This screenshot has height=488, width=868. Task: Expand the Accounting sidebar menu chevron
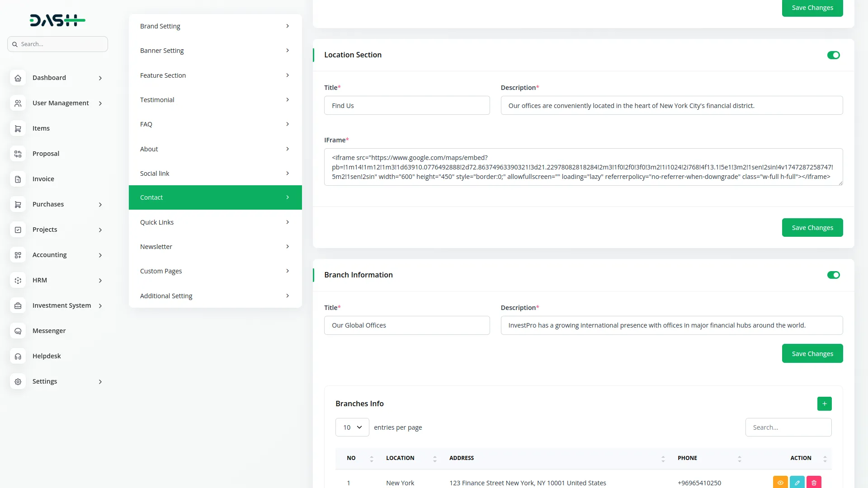pos(100,255)
